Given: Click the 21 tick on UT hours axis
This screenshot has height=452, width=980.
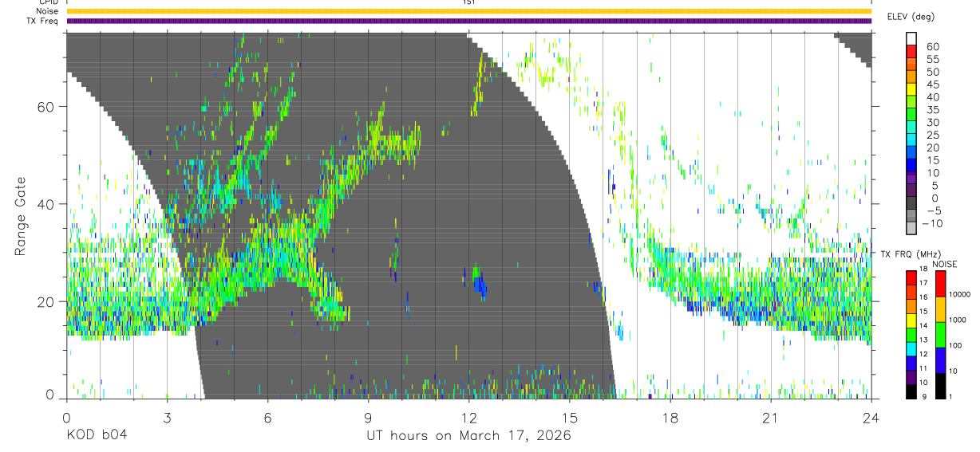Looking at the screenshot, I should (x=770, y=418).
